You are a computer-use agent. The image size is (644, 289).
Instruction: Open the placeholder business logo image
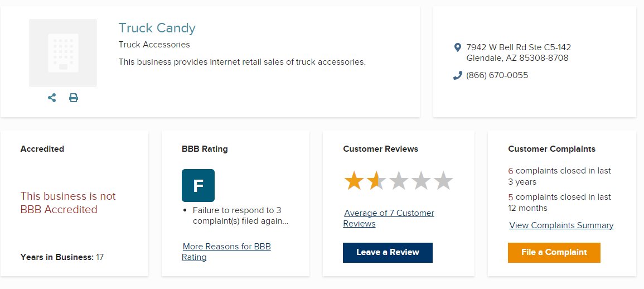(63, 53)
